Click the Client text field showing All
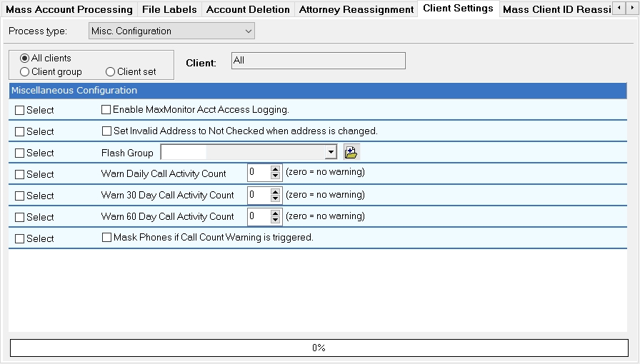The height and width of the screenshot is (364, 640). pyautogui.click(x=318, y=61)
